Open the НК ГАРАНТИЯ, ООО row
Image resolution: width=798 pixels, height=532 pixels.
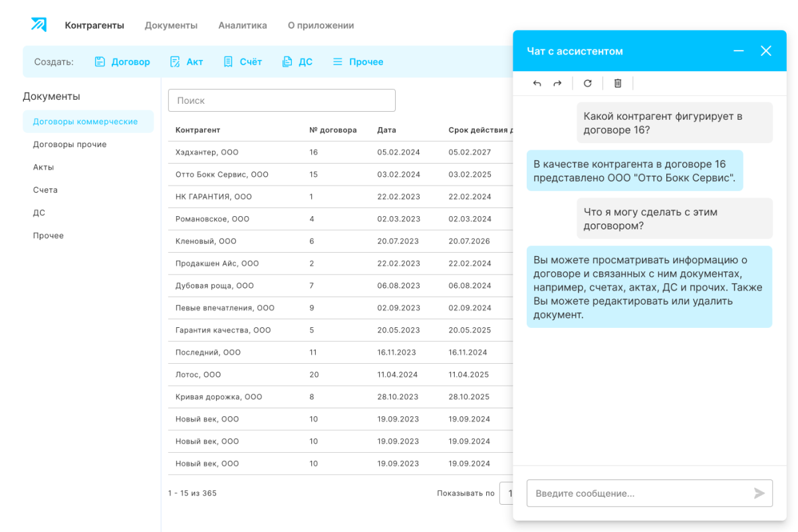(x=340, y=197)
